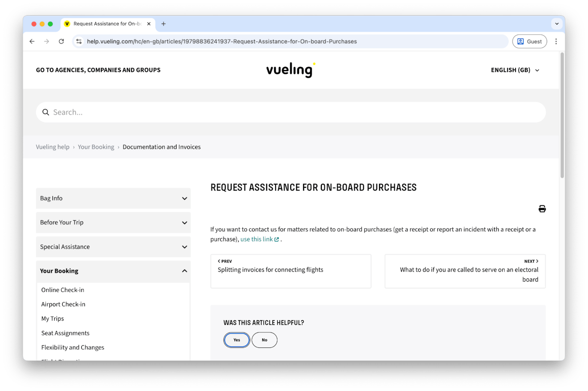
Task: Expand the Before Your Trip section
Action: (x=113, y=222)
